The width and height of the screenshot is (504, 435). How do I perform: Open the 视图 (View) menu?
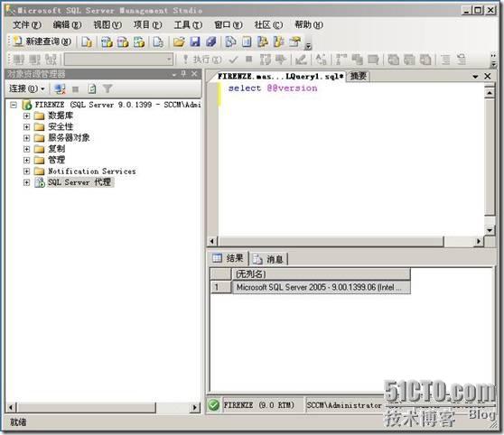pyautogui.click(x=107, y=24)
